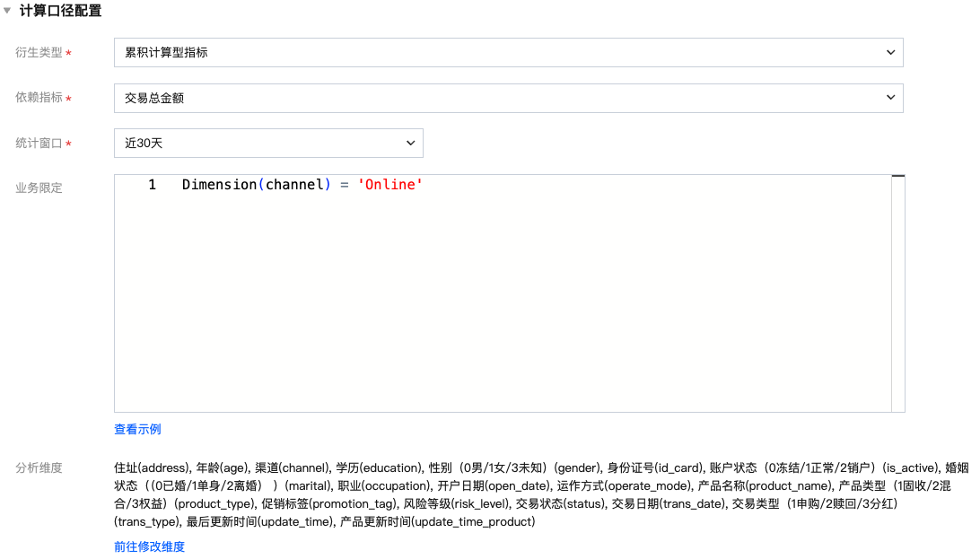
Task: Click the editor's vertical scrollbar track
Action: [898, 293]
